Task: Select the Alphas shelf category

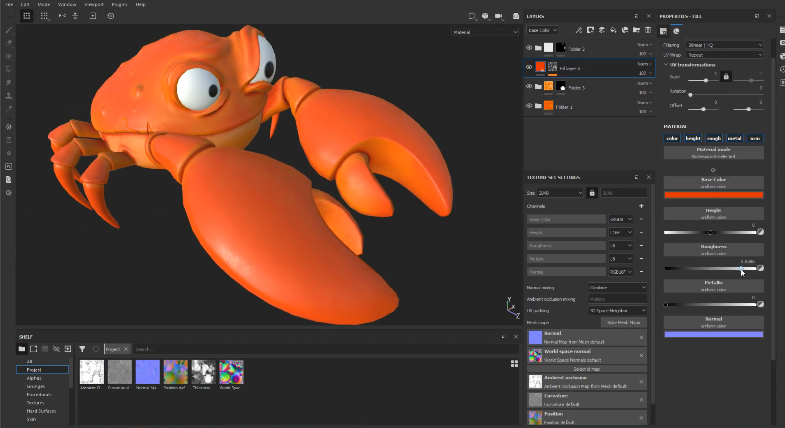Action: coord(34,378)
